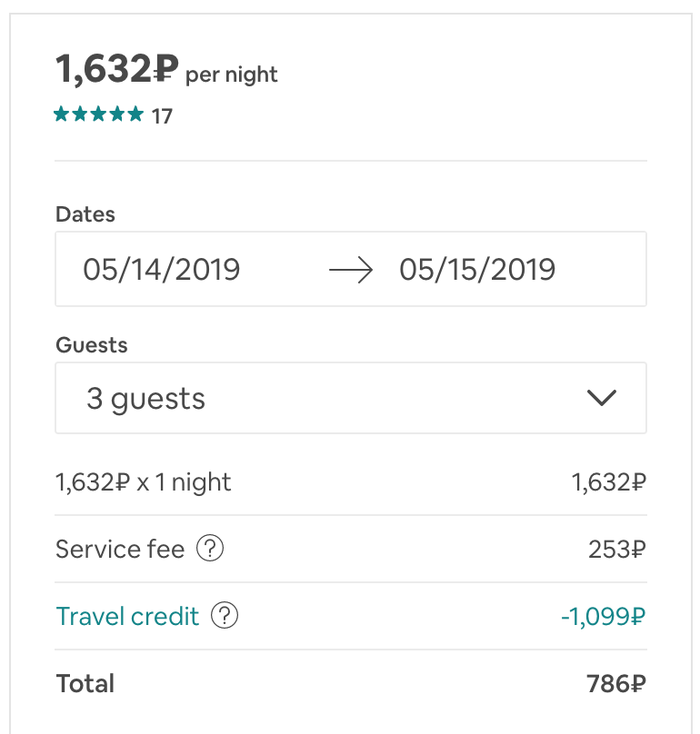Click the Dates label
Viewport: 700px width, 734px height.
pos(85,214)
